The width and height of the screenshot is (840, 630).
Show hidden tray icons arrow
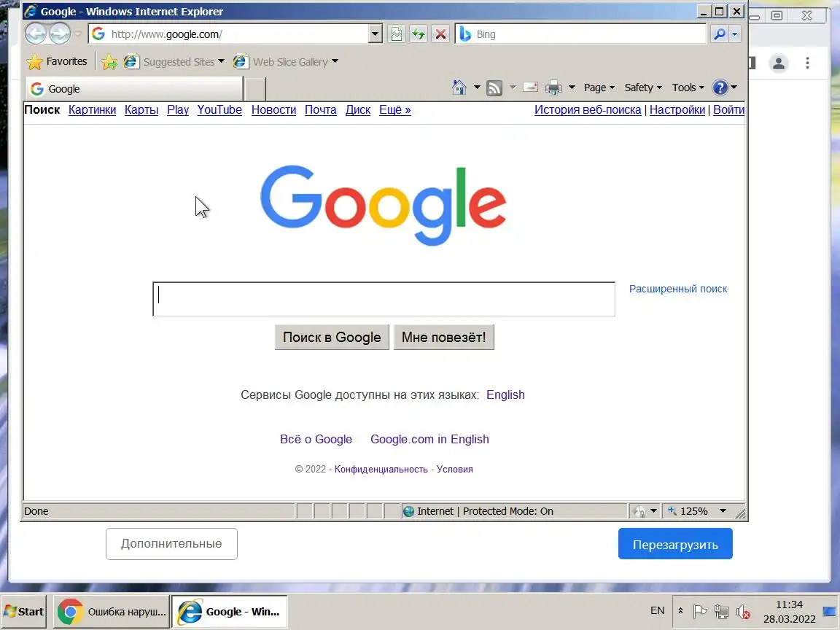tap(680, 611)
